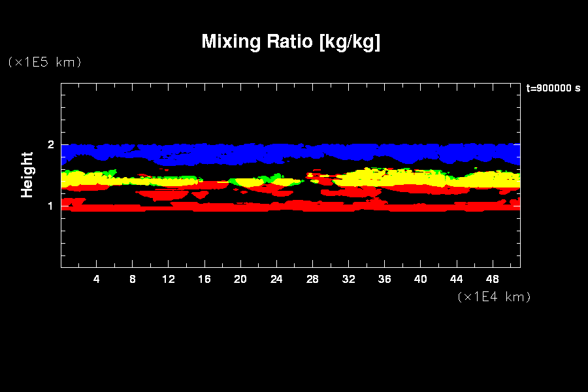Select the "t=900000 s" timestamp label

553,88
